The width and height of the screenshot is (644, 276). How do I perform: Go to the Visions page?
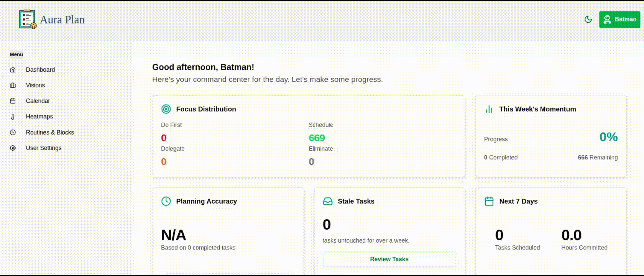tap(35, 85)
